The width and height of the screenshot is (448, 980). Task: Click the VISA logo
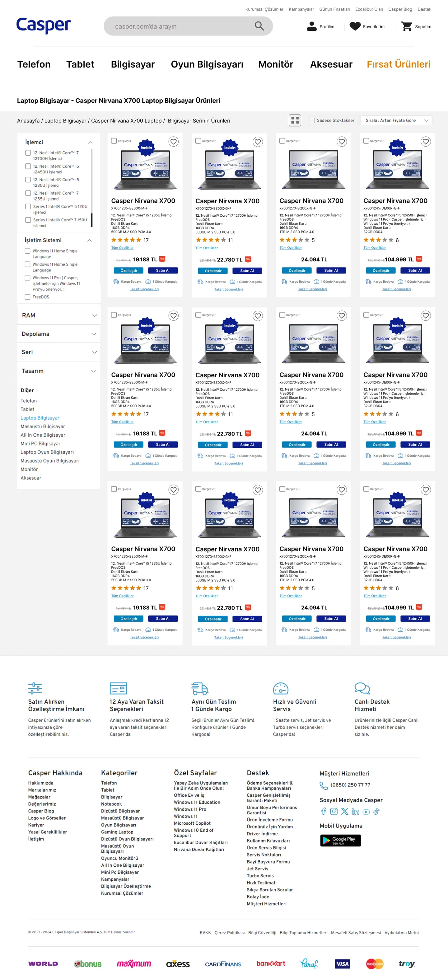pyautogui.click(x=342, y=964)
